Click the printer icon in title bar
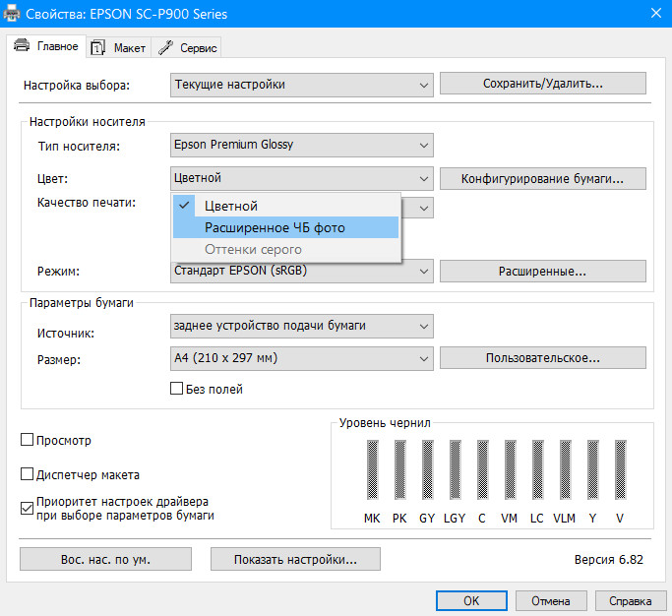Screen dimensions: 672x616 click(x=12, y=14)
